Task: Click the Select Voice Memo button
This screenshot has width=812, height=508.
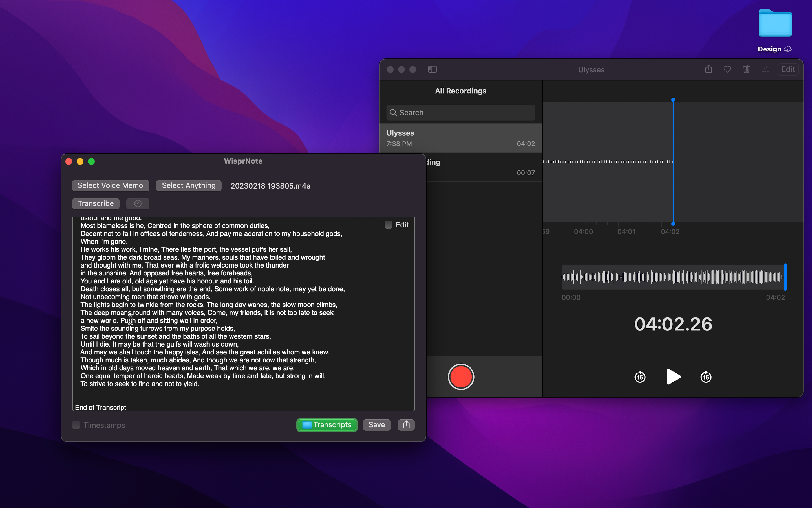Action: click(111, 185)
